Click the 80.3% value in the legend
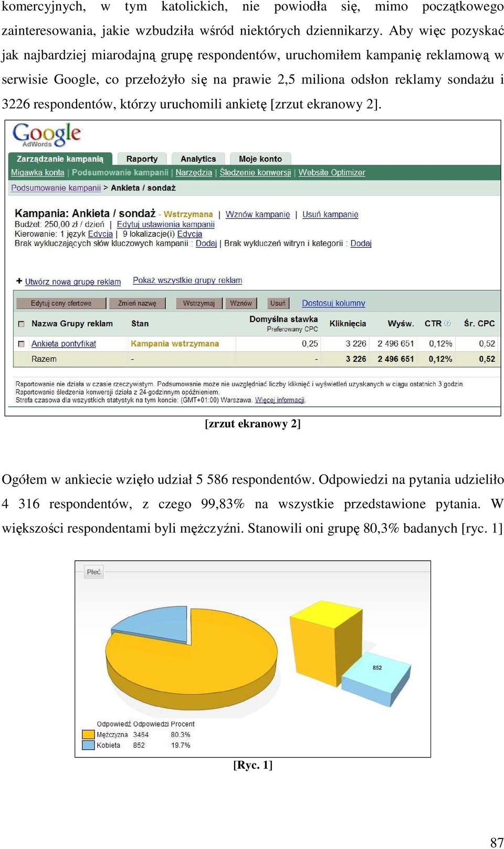The height and width of the screenshot is (849, 504). (x=180, y=735)
